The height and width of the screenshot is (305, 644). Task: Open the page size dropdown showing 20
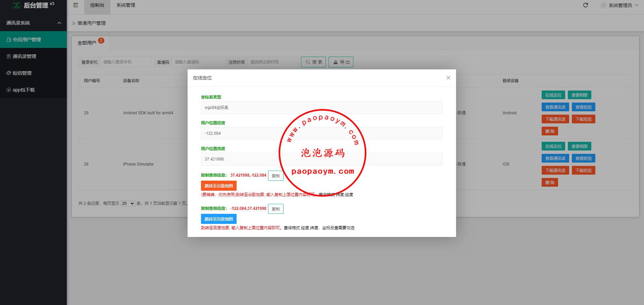coord(128,203)
